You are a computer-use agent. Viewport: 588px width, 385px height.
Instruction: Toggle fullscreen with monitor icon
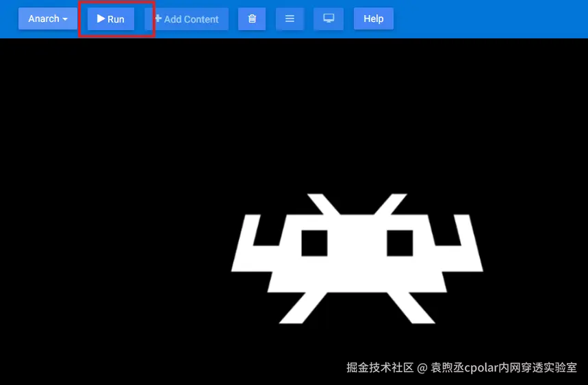329,18
